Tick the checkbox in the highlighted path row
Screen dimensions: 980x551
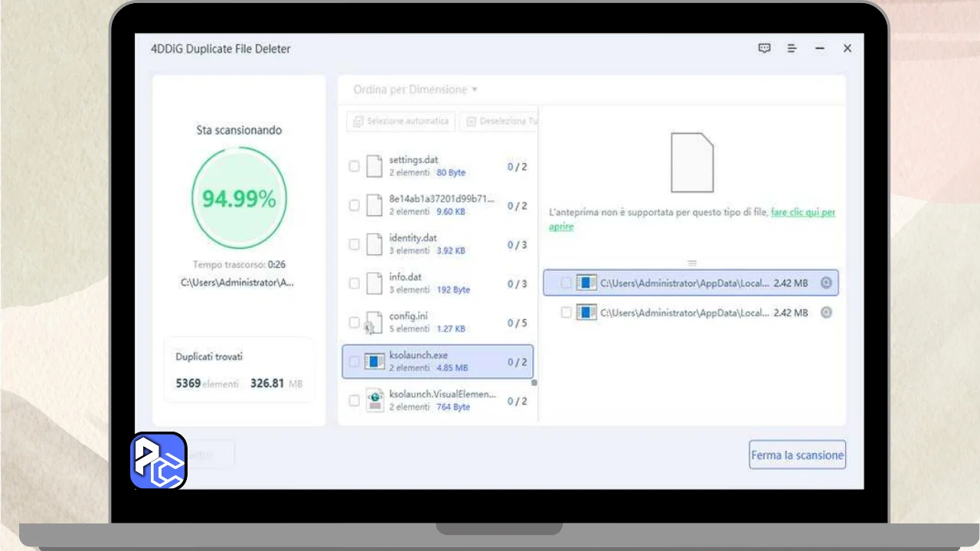tap(566, 283)
